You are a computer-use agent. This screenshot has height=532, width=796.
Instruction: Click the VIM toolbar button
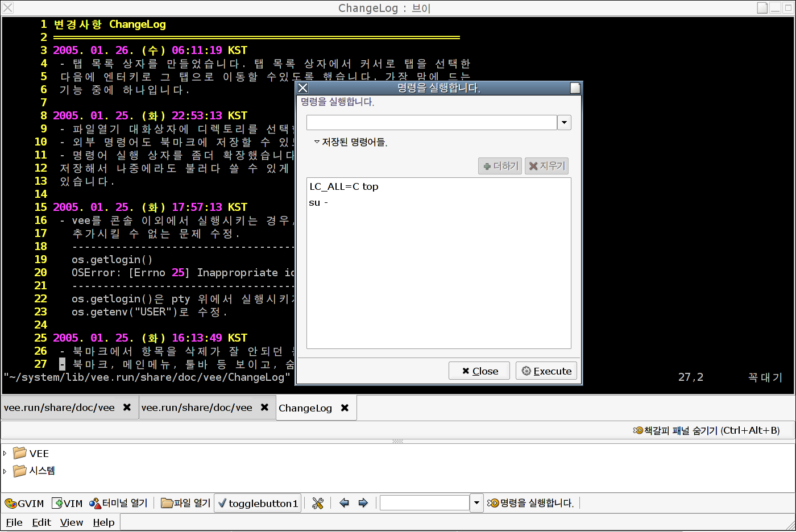point(67,503)
